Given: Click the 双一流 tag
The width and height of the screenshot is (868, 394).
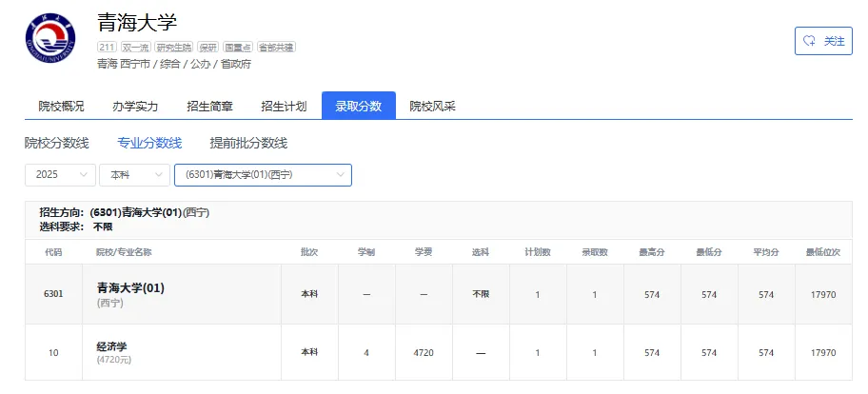Looking at the screenshot, I should pos(135,48).
